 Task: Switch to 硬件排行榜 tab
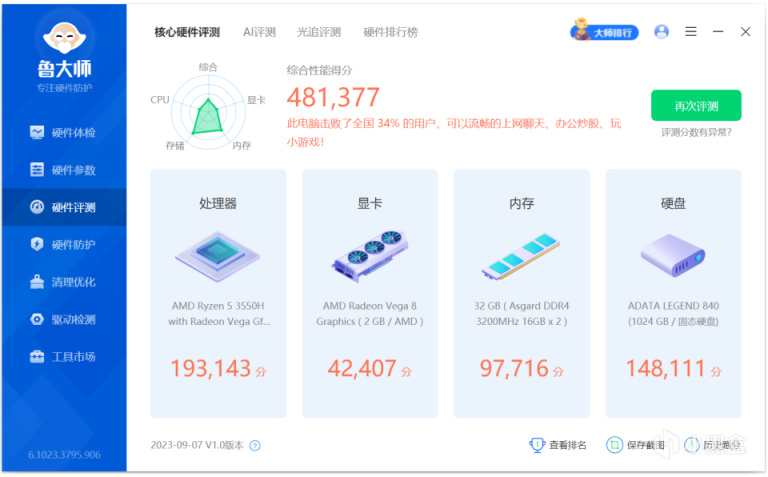point(391,32)
